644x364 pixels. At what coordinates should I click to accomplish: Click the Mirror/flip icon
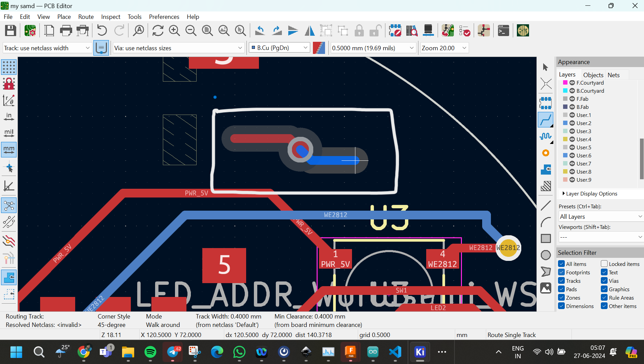(x=310, y=31)
